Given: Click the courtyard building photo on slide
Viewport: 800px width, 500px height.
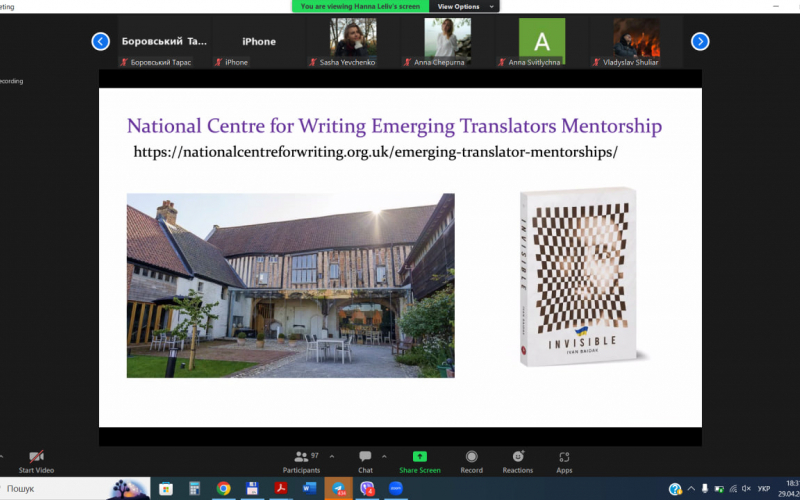Looking at the screenshot, I should coord(290,286).
